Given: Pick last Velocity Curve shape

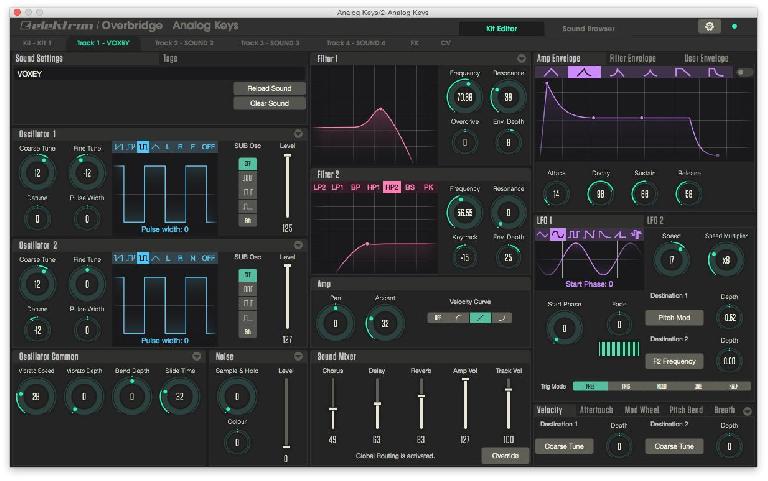Looking at the screenshot, I should click(x=502, y=318).
